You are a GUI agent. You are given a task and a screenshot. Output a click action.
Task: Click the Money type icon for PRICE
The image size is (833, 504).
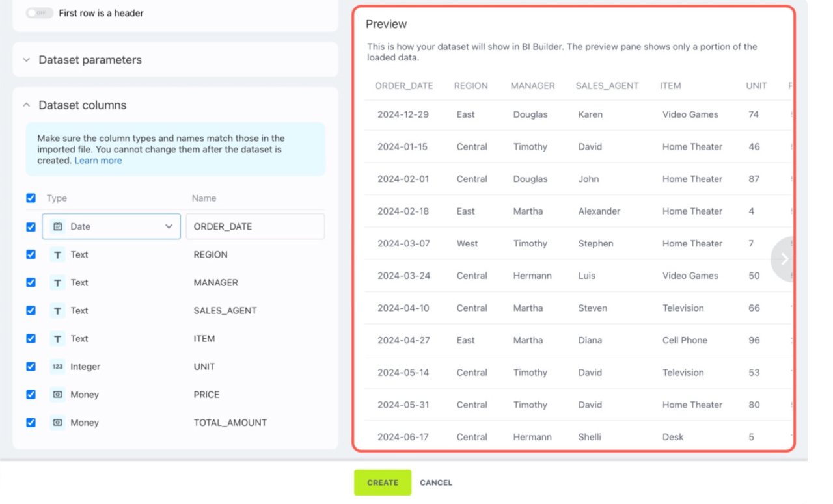tap(57, 394)
